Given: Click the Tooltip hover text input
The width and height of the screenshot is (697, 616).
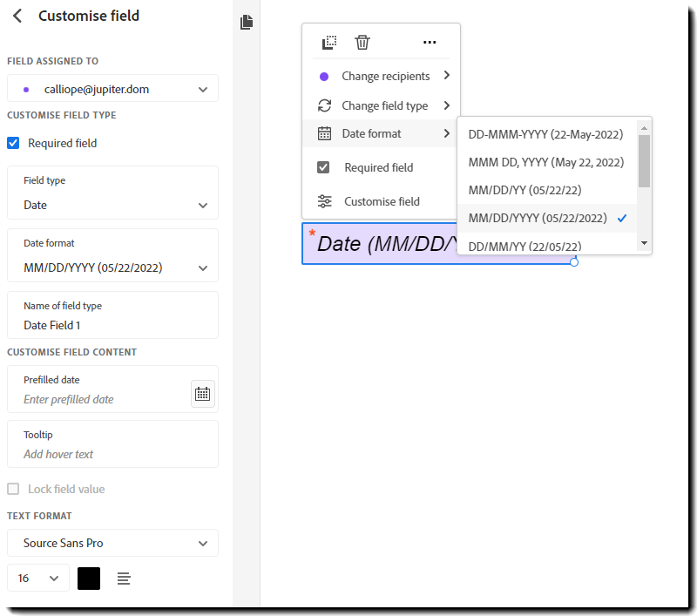Looking at the screenshot, I should [x=112, y=454].
